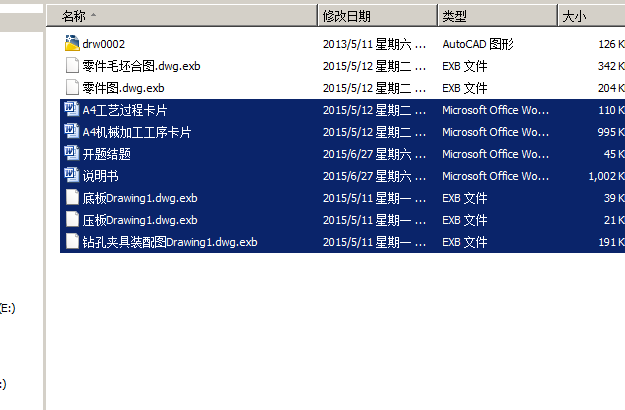Select the file name 钻孔夹具装配图Drawing1.dwg.exb

point(170,242)
